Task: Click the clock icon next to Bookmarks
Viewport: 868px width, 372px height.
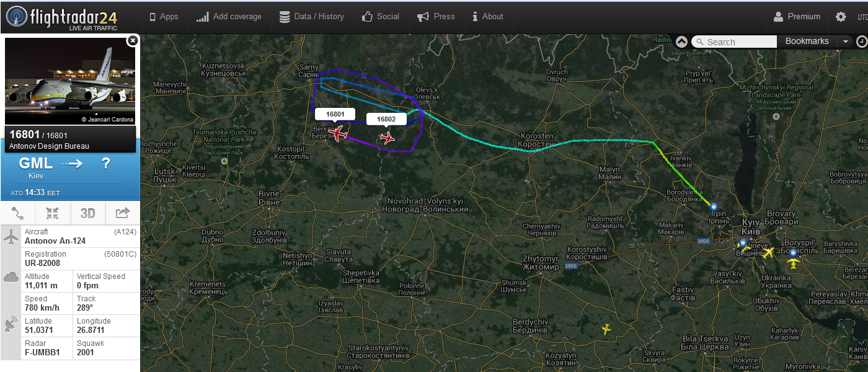Action: (x=862, y=42)
